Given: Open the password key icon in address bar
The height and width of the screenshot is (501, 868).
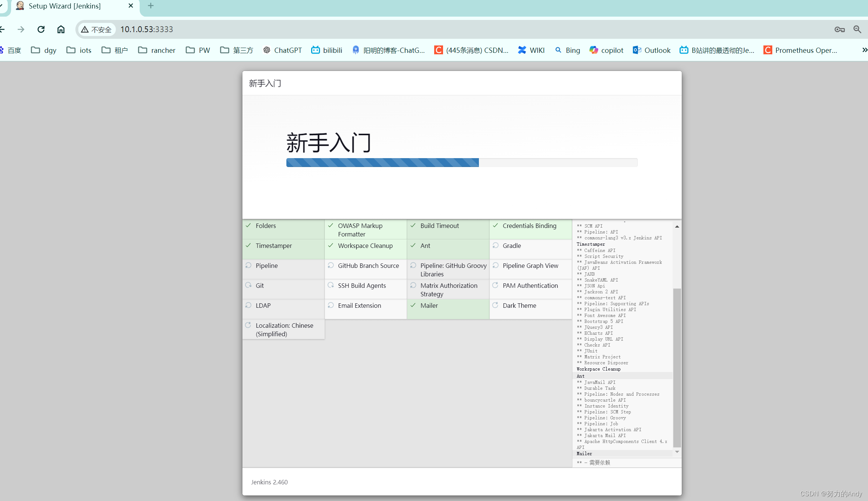Looking at the screenshot, I should 840,30.
